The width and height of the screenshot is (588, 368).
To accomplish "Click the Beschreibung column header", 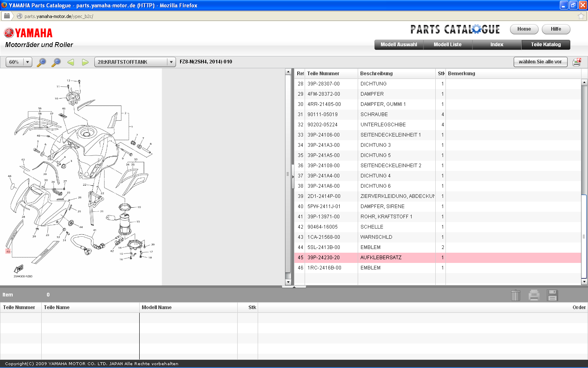I will coord(396,74).
